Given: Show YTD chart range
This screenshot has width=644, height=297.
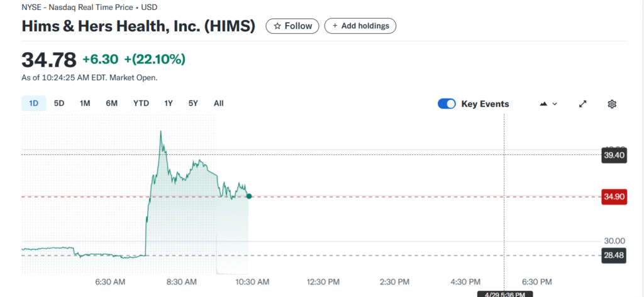Looking at the screenshot, I should coord(141,104).
